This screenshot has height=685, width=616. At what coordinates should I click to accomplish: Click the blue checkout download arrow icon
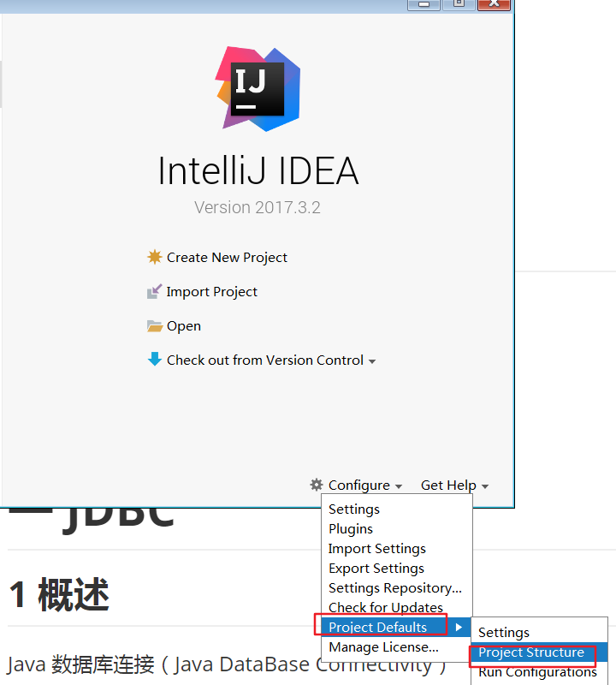coord(155,359)
